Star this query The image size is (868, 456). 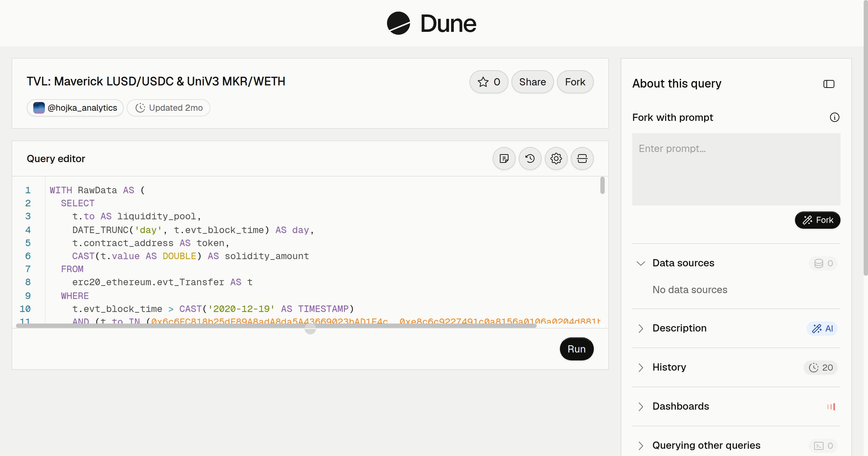[x=489, y=82]
